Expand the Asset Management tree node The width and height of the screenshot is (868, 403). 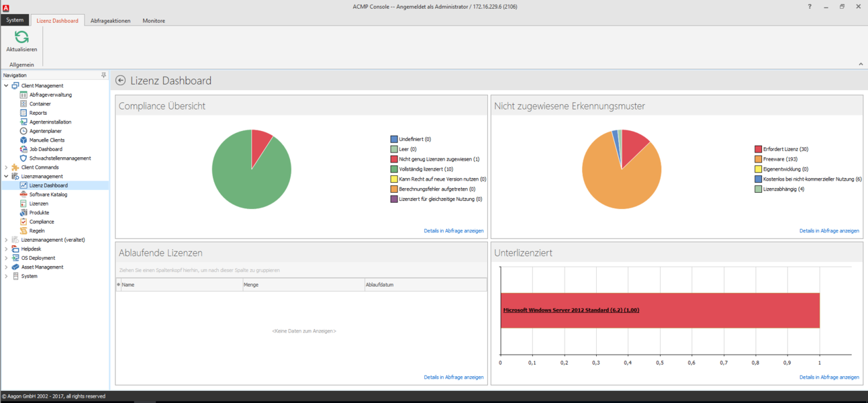pyautogui.click(x=7, y=267)
